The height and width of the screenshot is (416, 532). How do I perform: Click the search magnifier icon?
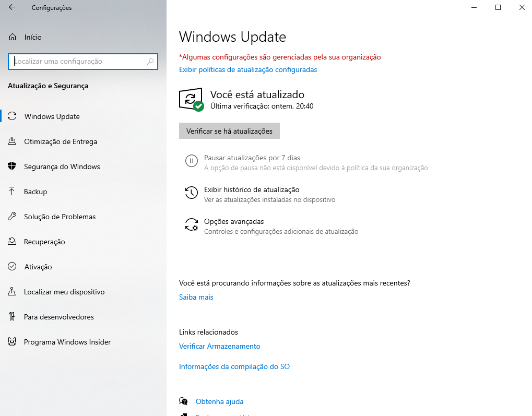[x=150, y=62]
